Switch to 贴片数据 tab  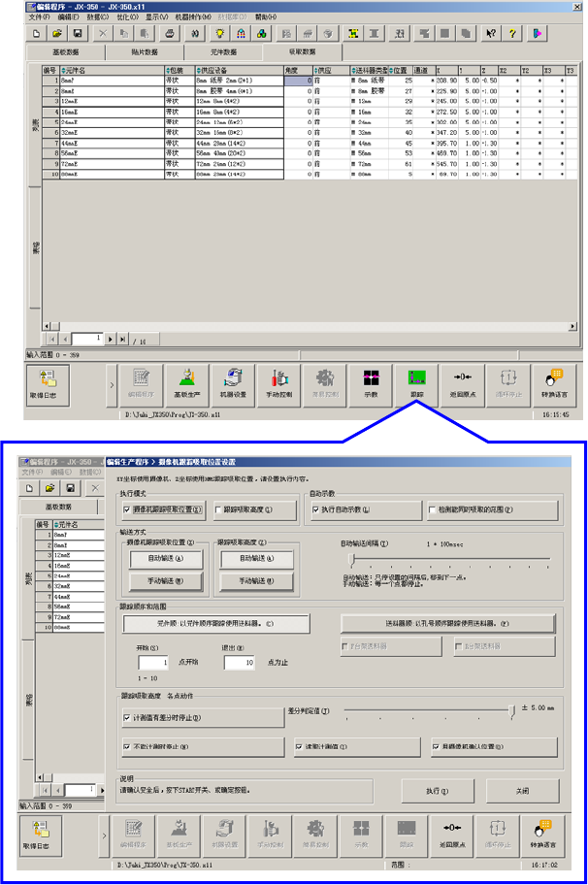145,52
